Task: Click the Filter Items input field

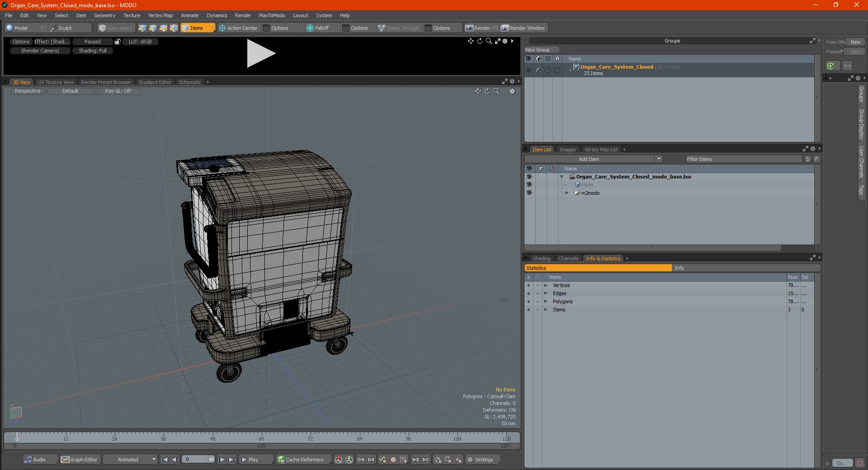Action: tap(744, 159)
